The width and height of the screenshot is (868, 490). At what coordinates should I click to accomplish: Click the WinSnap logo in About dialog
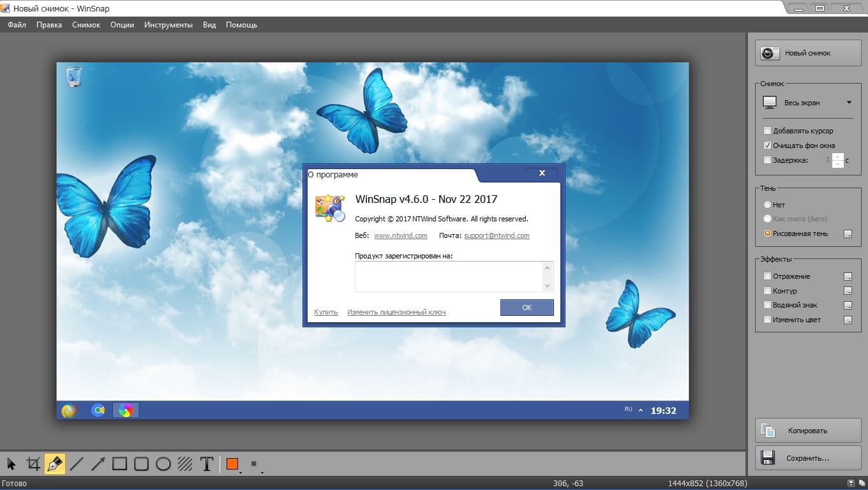click(330, 208)
